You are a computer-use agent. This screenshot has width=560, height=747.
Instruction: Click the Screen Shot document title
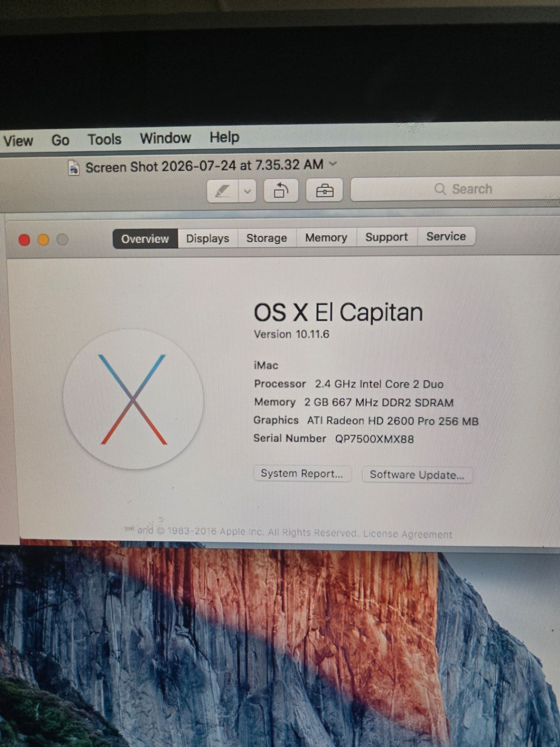tap(204, 166)
